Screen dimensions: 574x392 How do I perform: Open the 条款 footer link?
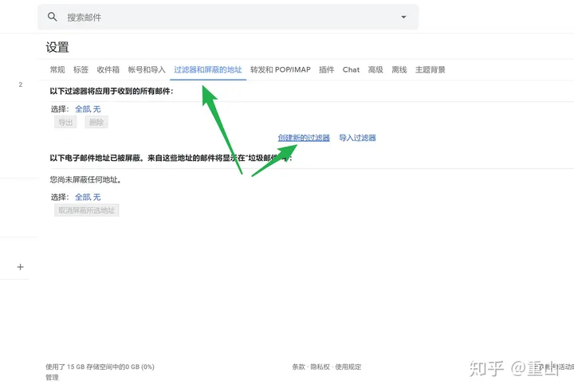(x=298, y=367)
